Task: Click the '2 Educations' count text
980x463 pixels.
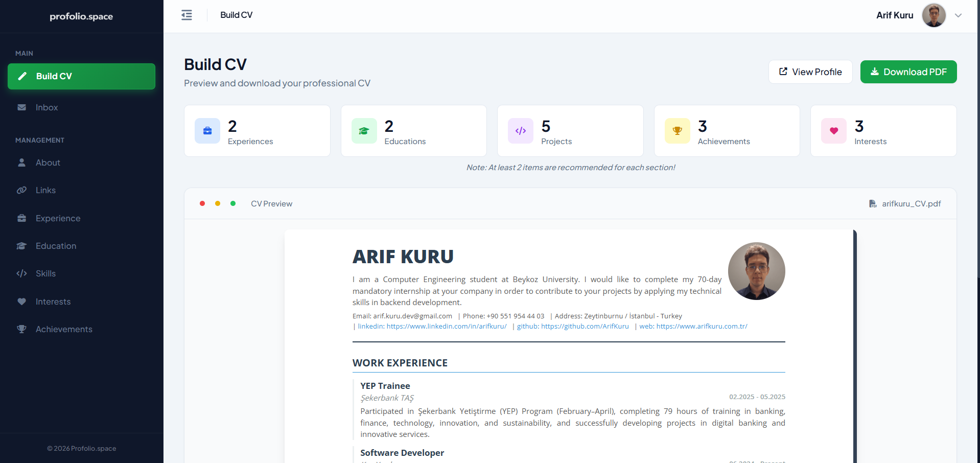Action: click(x=405, y=132)
